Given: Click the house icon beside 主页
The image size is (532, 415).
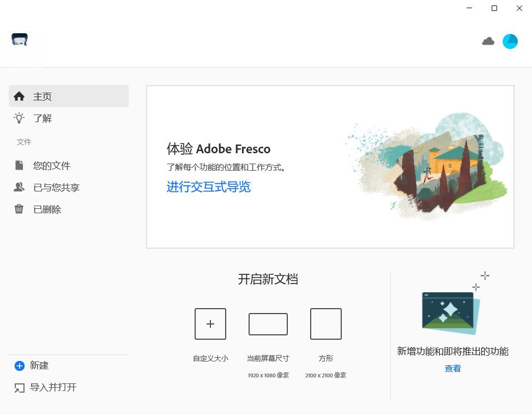Looking at the screenshot, I should pos(19,97).
